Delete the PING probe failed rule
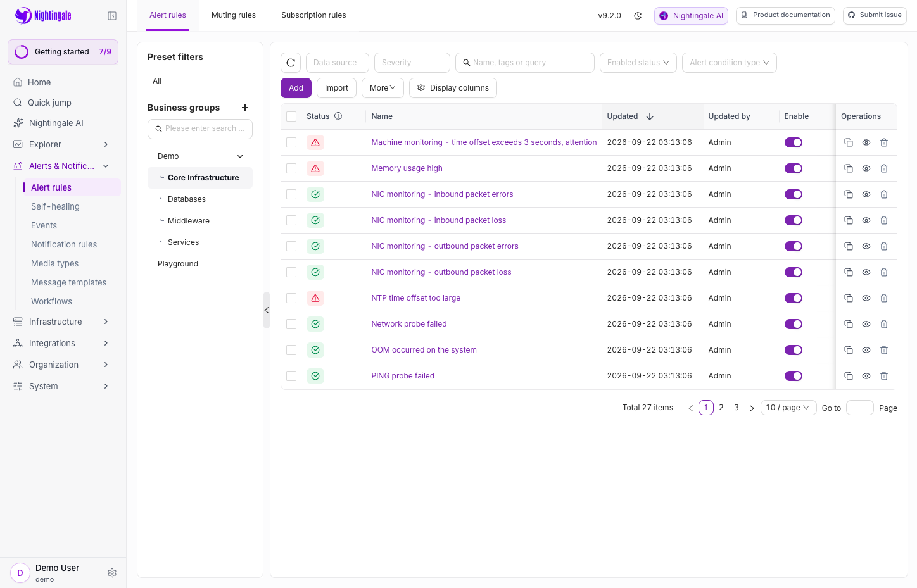The width and height of the screenshot is (917, 588). 884,376
